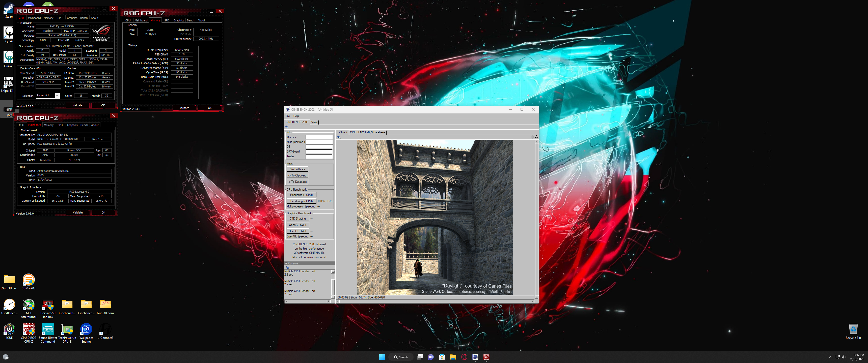Launch MSI Afterburner from the desktop
Screen dimensions: 868x363
(x=29, y=308)
